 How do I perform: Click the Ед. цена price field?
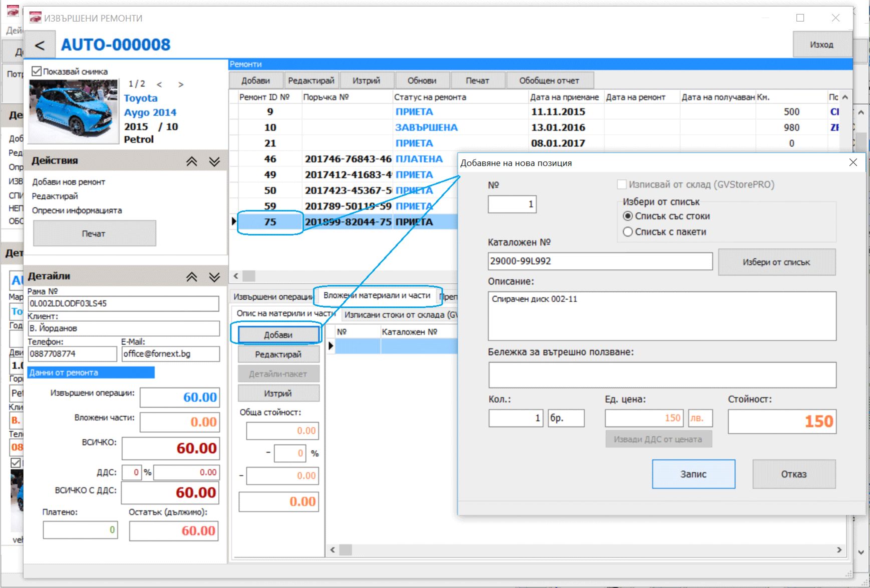(x=645, y=418)
